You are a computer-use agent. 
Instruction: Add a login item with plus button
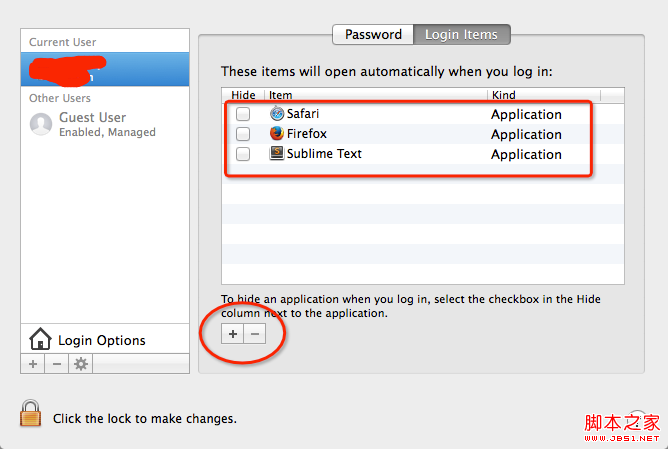pos(233,334)
